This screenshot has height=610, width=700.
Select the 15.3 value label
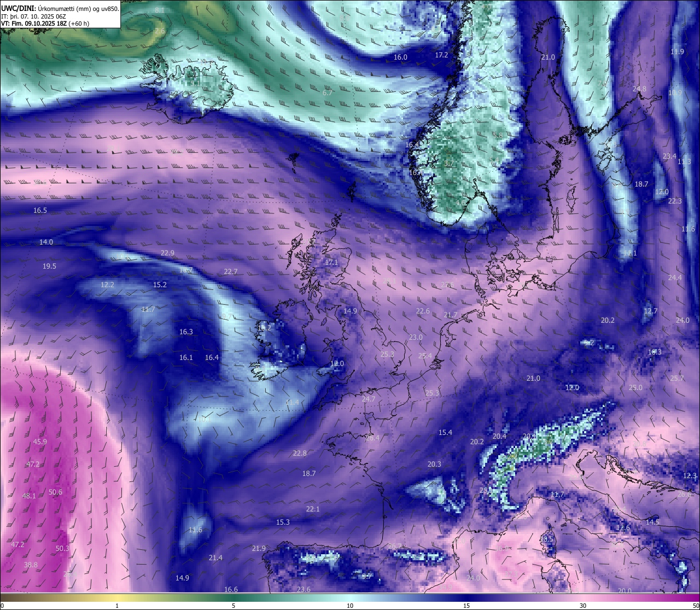[x=283, y=522]
